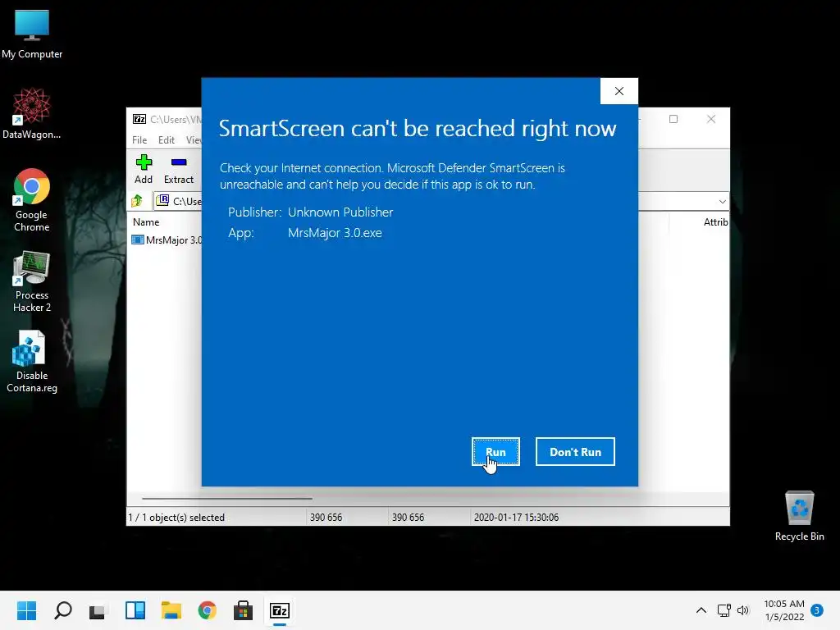Open Process Hacker 2 desktop shortcut
The image size is (840, 630).
click(x=32, y=281)
